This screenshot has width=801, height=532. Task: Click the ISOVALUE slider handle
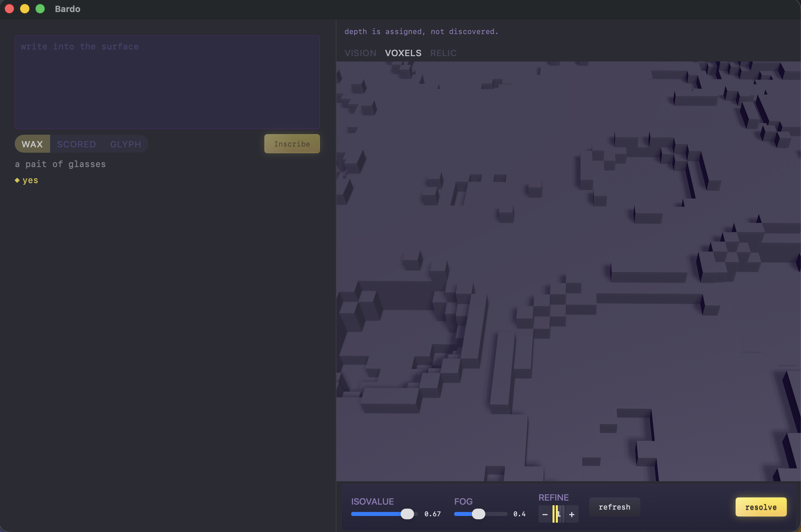407,514
